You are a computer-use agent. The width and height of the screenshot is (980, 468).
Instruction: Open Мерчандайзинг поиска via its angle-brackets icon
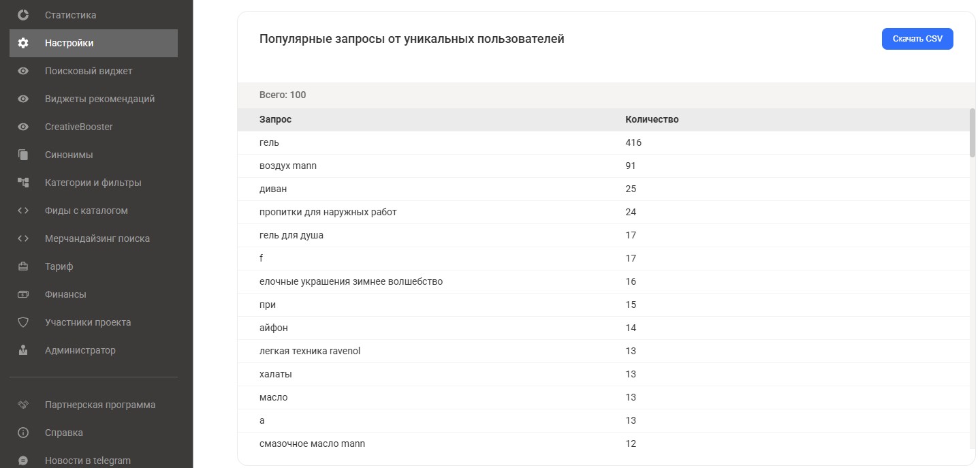coord(22,238)
